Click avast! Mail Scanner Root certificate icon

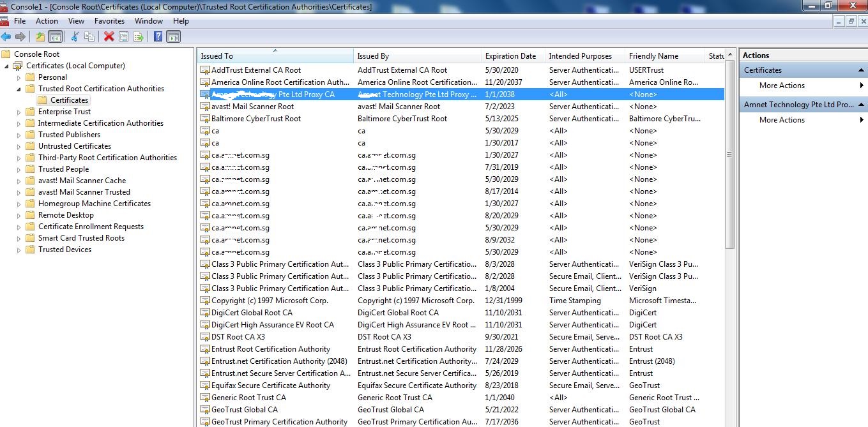[x=204, y=107]
